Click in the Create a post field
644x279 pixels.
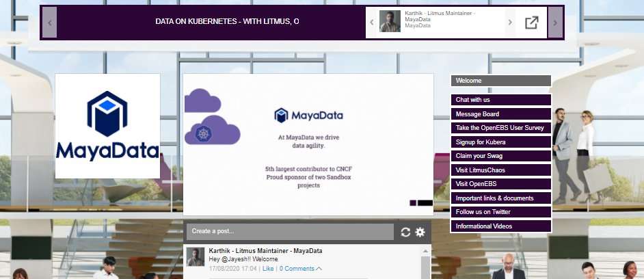(290, 231)
